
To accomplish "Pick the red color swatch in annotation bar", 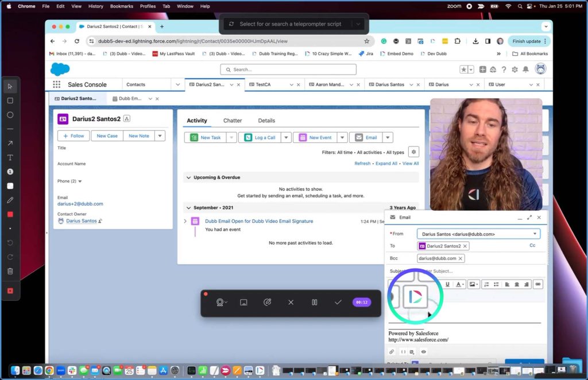I will click(10, 214).
